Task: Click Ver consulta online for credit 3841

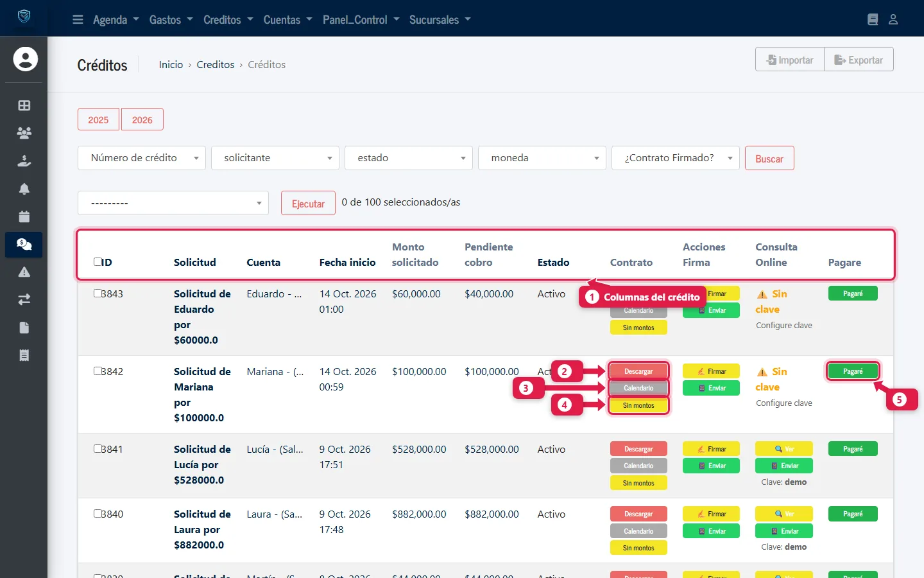Action: click(784, 449)
